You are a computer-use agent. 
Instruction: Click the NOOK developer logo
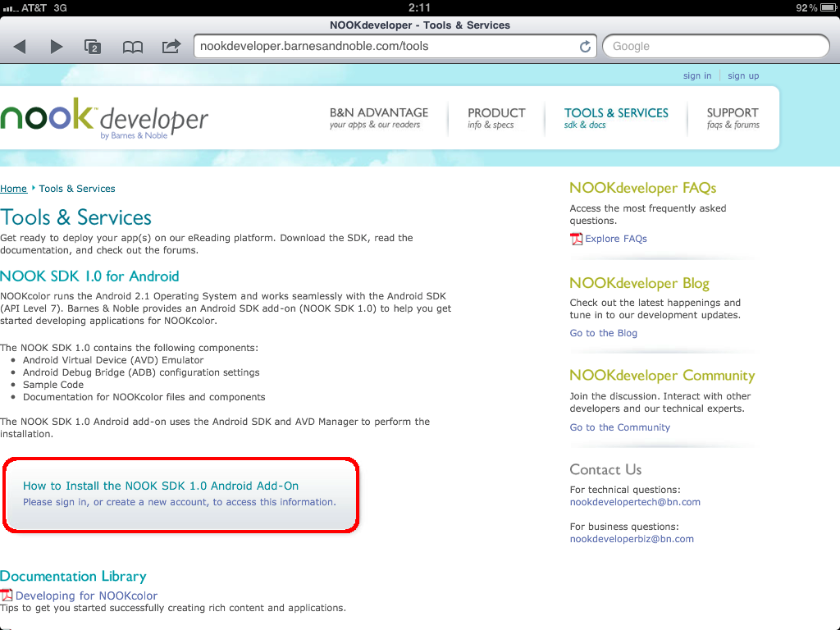[104, 118]
